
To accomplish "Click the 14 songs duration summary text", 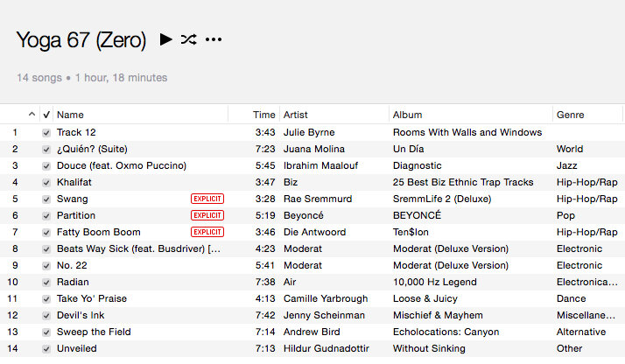I will click(x=92, y=78).
